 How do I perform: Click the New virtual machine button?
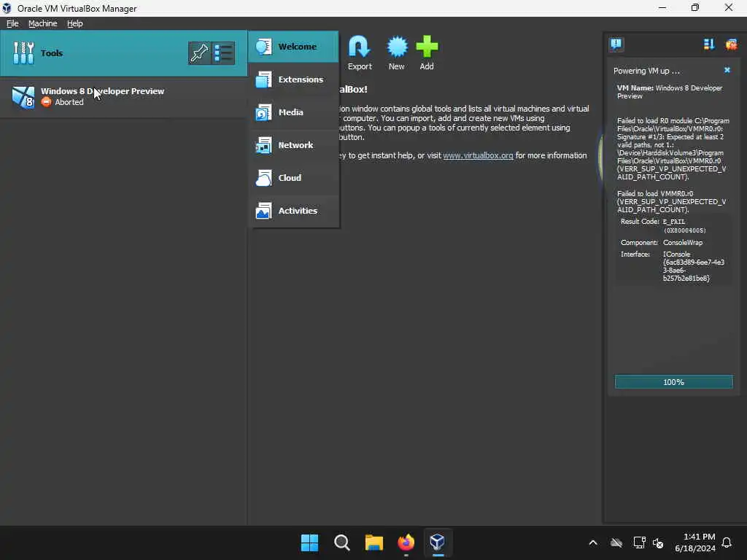396,52
